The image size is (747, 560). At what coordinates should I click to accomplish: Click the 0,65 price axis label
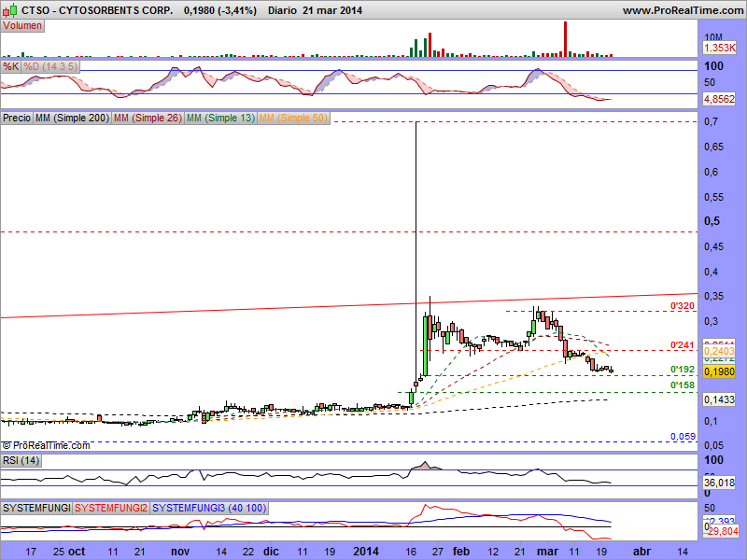[713, 147]
